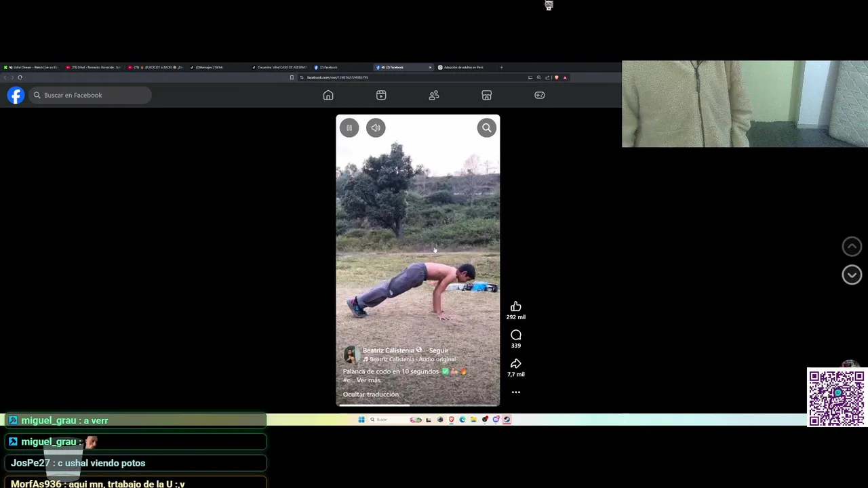This screenshot has width=868, height=488.
Task: Seek using the reel progress bar
Action: coord(418,405)
